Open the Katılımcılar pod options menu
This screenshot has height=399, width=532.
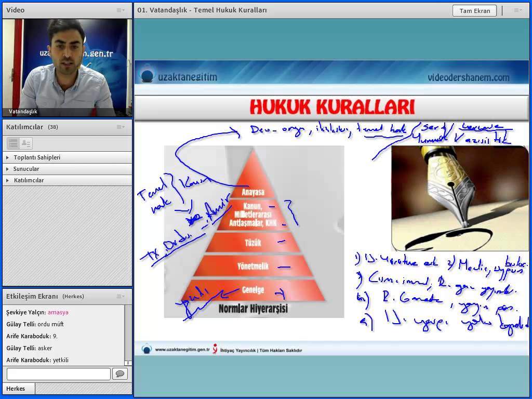coord(120,127)
